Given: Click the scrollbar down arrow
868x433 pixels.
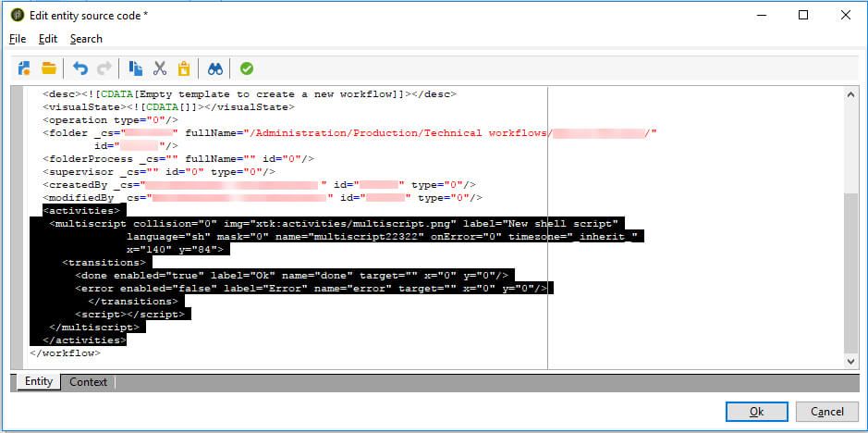Looking at the screenshot, I should pyautogui.click(x=850, y=361).
